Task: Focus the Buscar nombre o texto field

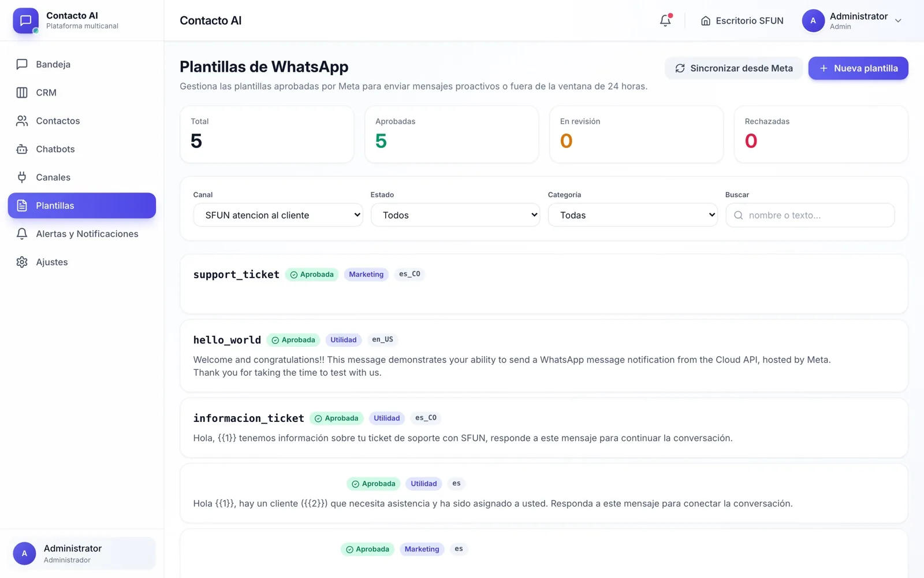Action: click(x=810, y=215)
